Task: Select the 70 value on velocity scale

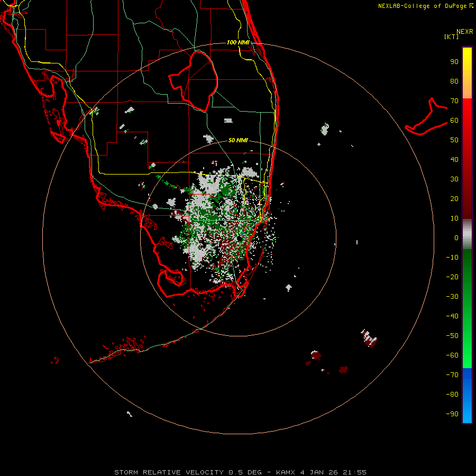Action: point(454,101)
